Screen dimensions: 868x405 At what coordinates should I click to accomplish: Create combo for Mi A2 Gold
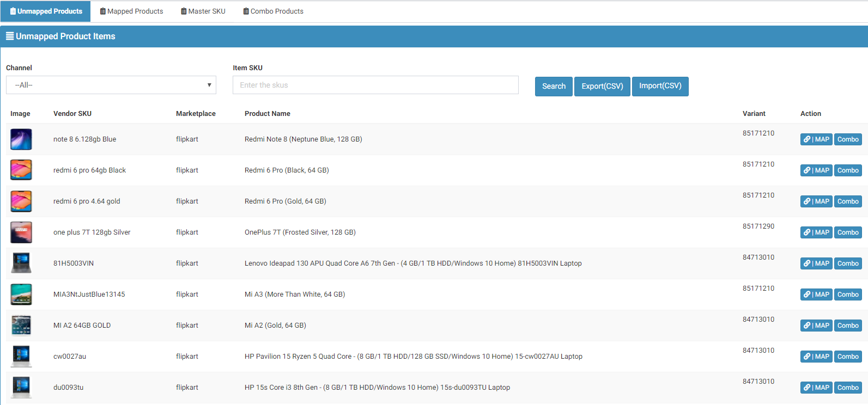[x=848, y=326]
